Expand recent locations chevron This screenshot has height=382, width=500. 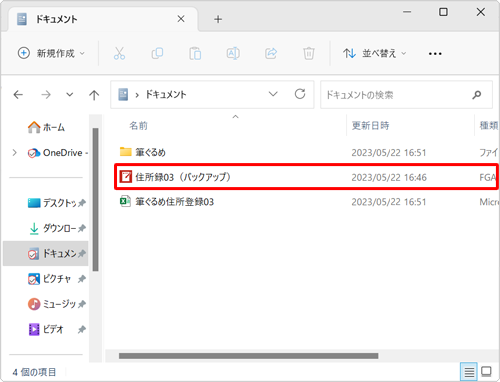click(x=69, y=95)
